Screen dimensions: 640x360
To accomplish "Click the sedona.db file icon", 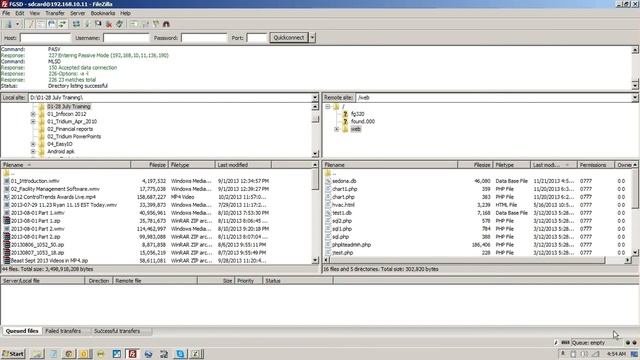I will tap(328, 181).
